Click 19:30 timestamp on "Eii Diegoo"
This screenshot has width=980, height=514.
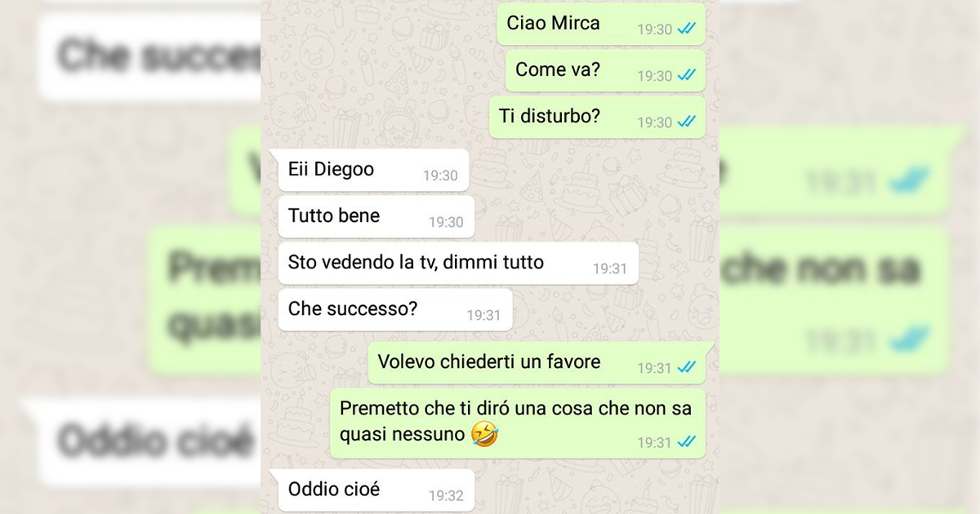tap(440, 175)
